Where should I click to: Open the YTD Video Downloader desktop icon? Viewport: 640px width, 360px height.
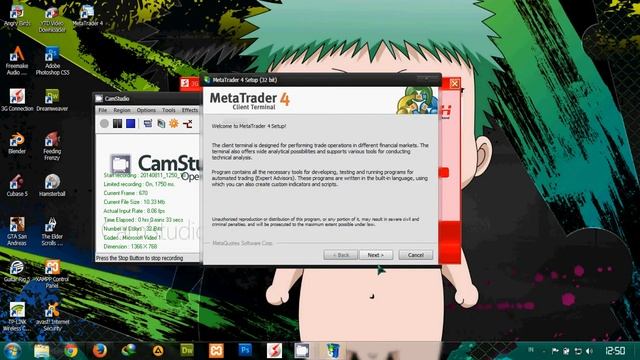[52, 19]
